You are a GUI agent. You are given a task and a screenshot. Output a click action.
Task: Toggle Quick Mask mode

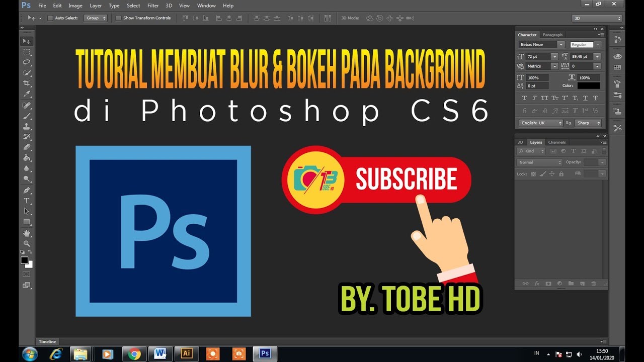pos(27,274)
